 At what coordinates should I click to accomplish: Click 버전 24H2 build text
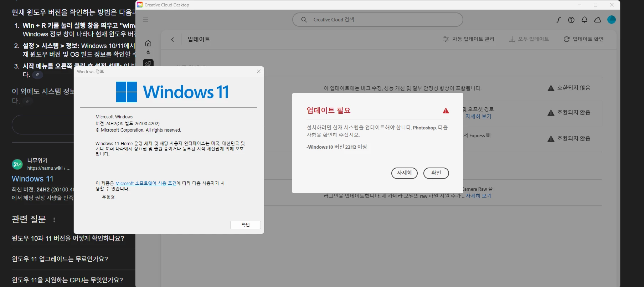128,123
